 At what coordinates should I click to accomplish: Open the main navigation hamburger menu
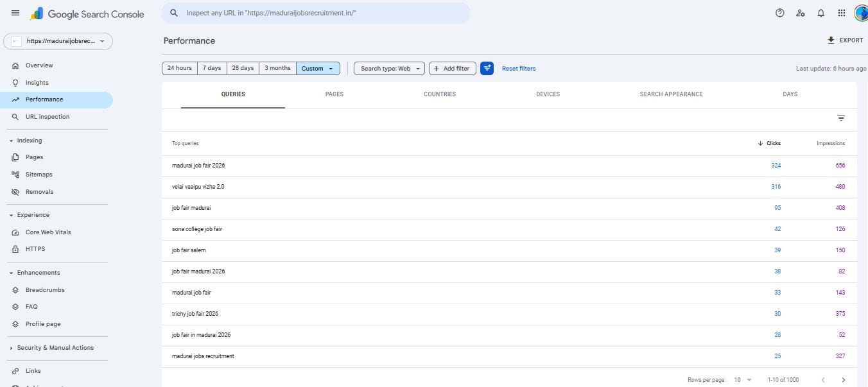[15, 13]
